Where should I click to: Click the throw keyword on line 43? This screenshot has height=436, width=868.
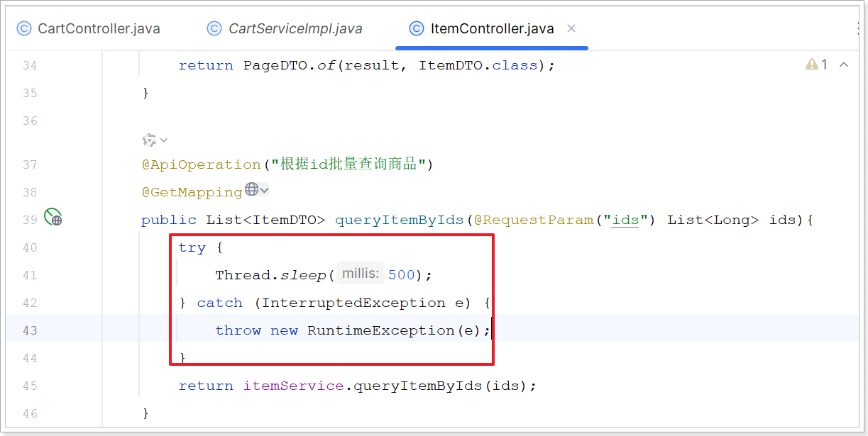tap(238, 330)
